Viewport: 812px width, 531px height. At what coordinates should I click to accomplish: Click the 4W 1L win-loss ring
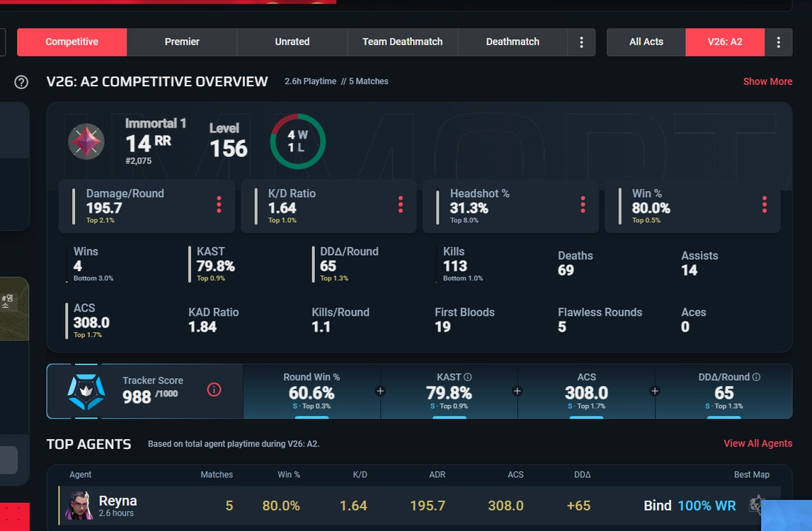(x=298, y=142)
